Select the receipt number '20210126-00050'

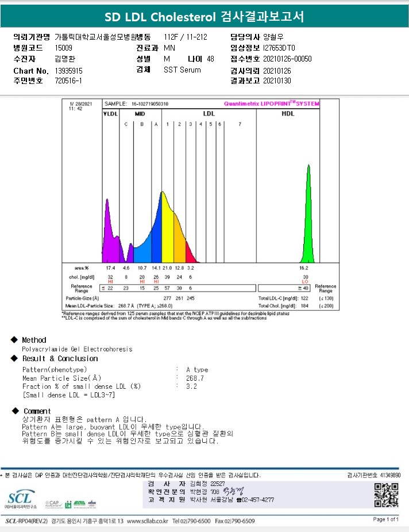coord(287,59)
